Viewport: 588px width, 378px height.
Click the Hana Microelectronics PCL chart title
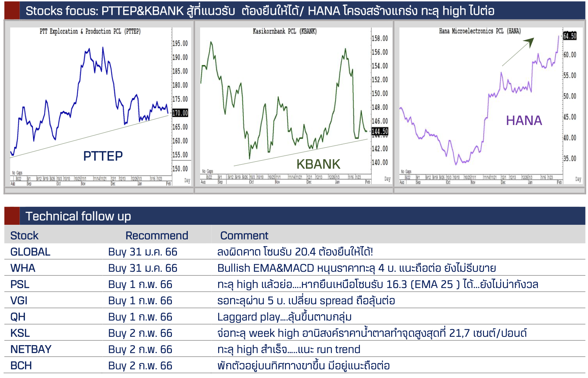tap(480, 31)
